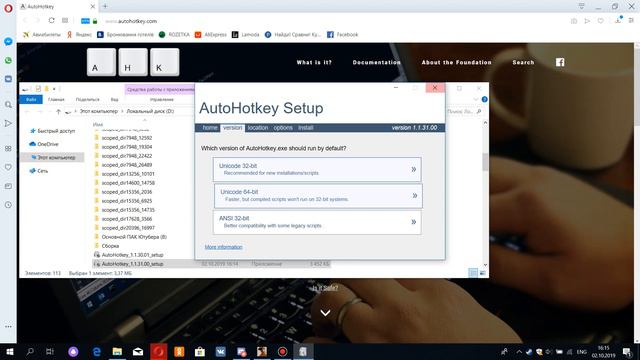Choose Unicode 32-bit version

coord(317,169)
